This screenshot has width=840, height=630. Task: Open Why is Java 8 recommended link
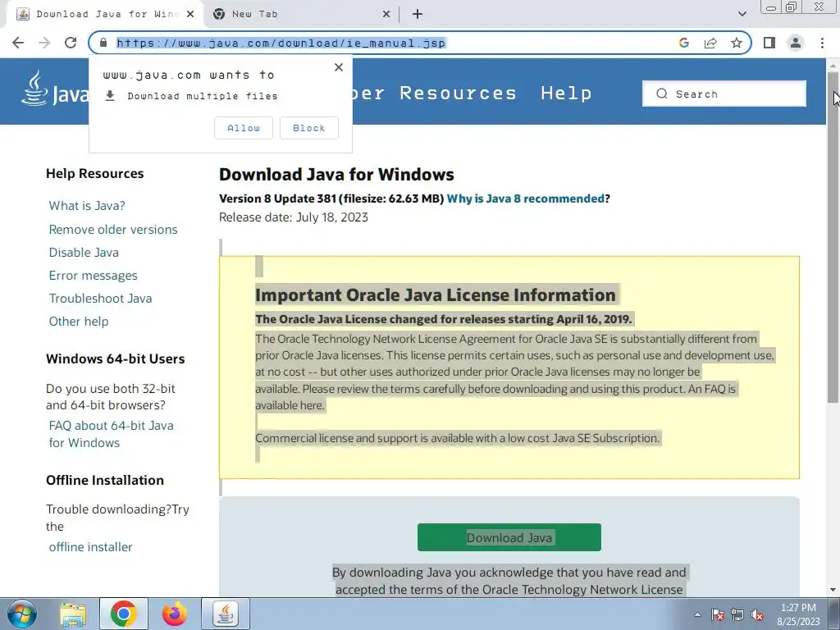click(526, 199)
